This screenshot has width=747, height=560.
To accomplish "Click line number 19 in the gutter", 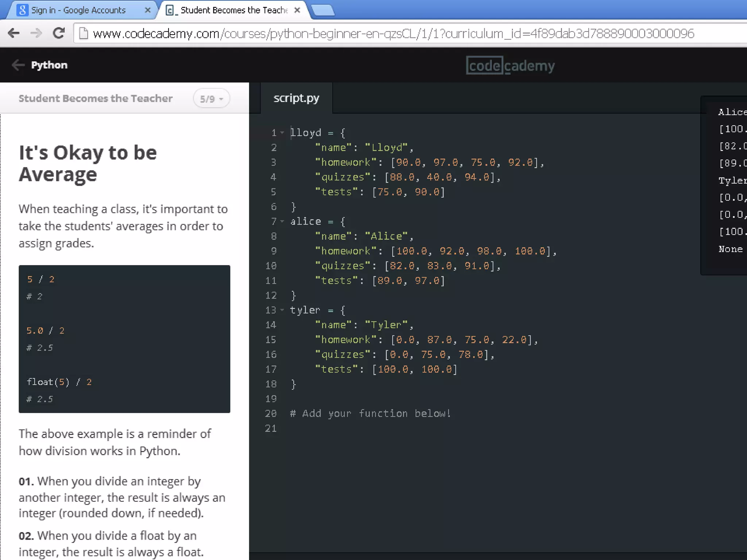I will (271, 399).
